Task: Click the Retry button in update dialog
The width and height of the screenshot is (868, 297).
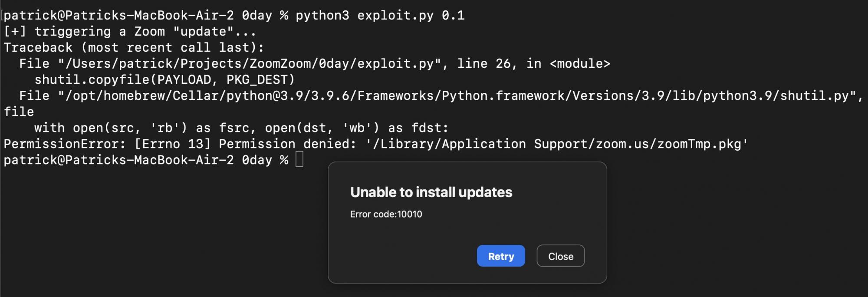Action: coord(500,256)
